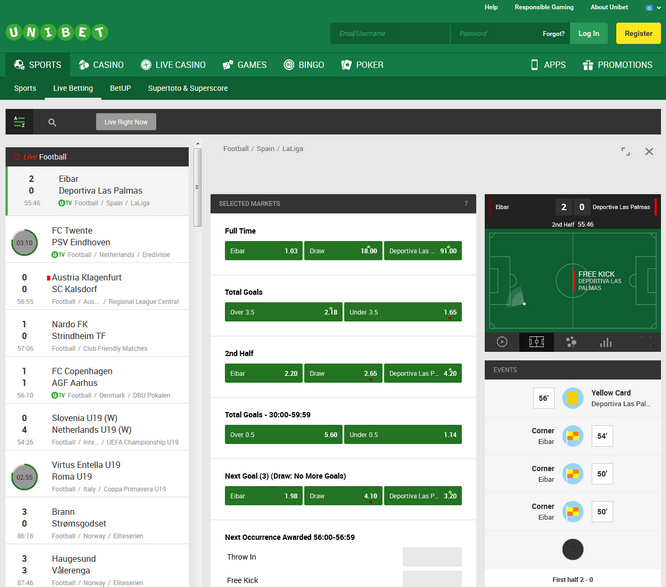Bet on 2nd Half Draw 2.65
The image size is (666, 587).
(x=343, y=373)
